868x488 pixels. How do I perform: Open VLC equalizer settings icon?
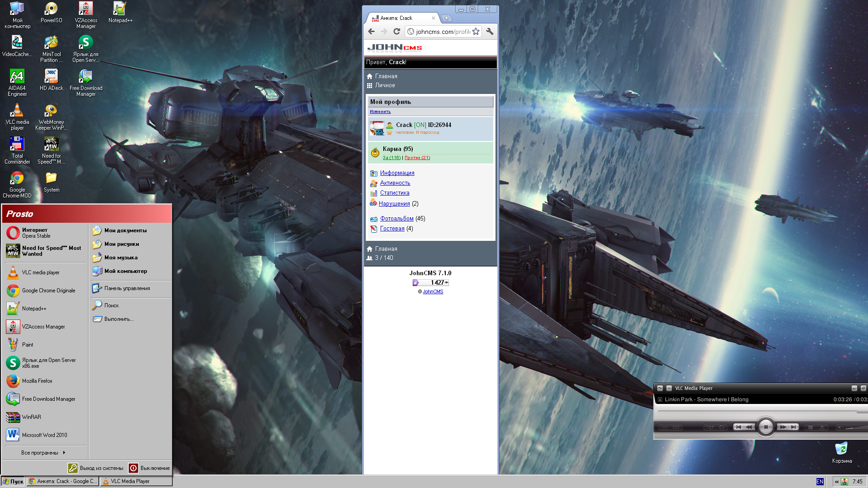676,427
